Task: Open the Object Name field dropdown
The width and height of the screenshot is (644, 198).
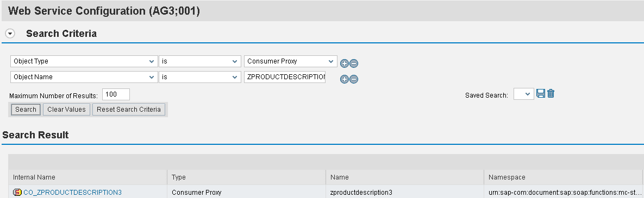Action: click(84, 76)
